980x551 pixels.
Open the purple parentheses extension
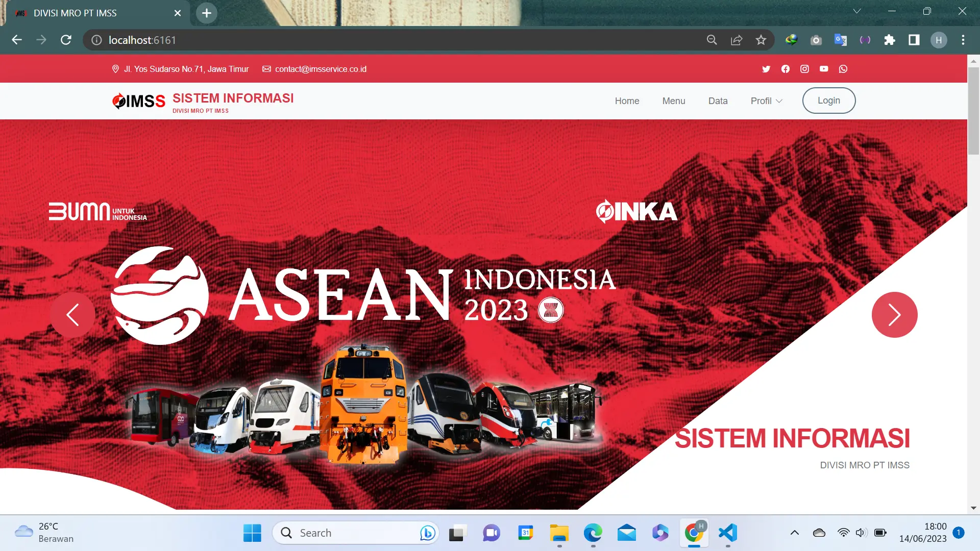click(x=865, y=40)
